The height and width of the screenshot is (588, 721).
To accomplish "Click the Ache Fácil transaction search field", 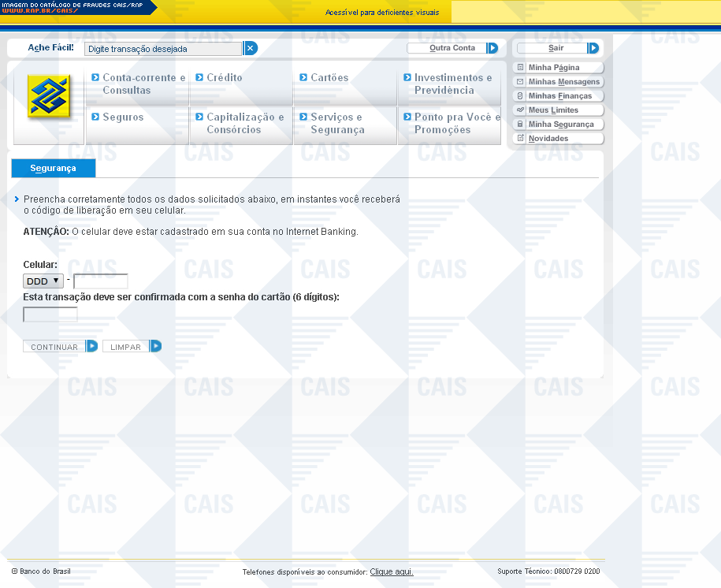I will [x=163, y=49].
